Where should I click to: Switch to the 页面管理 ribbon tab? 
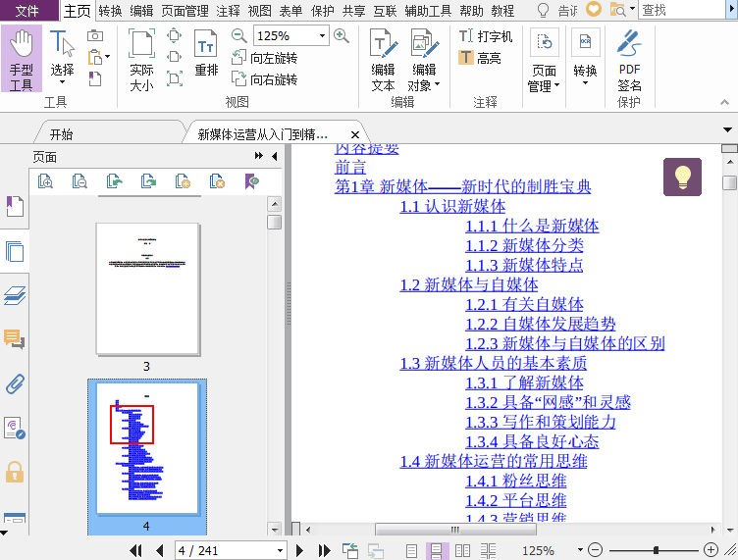pos(184,11)
